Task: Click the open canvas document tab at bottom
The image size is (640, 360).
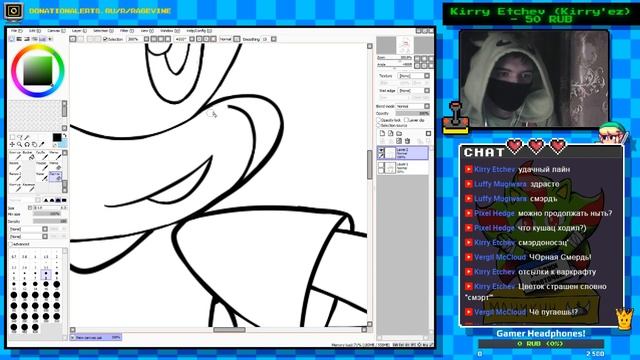Action: (96, 338)
